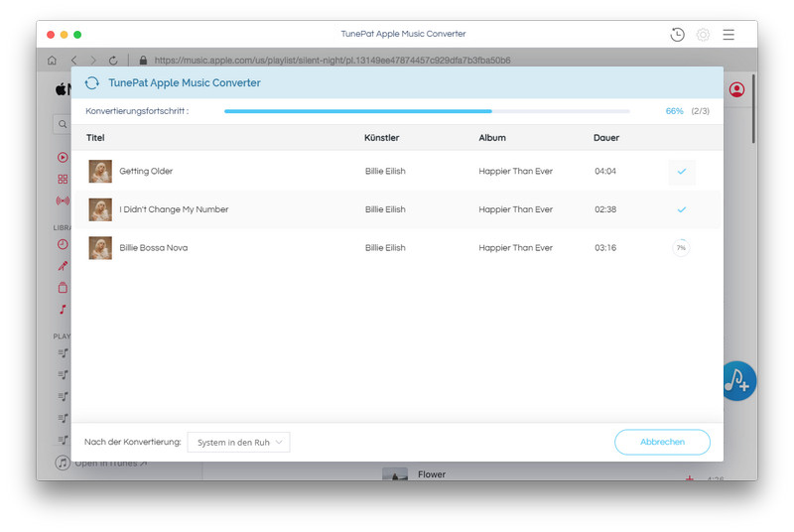Open Artists microphone icon in library

tap(63, 266)
